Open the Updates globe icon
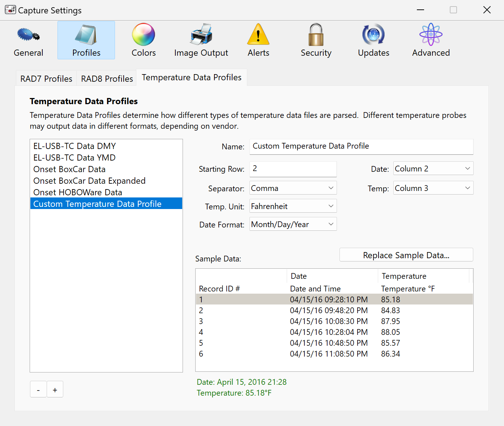The height and width of the screenshot is (426, 504). click(373, 35)
